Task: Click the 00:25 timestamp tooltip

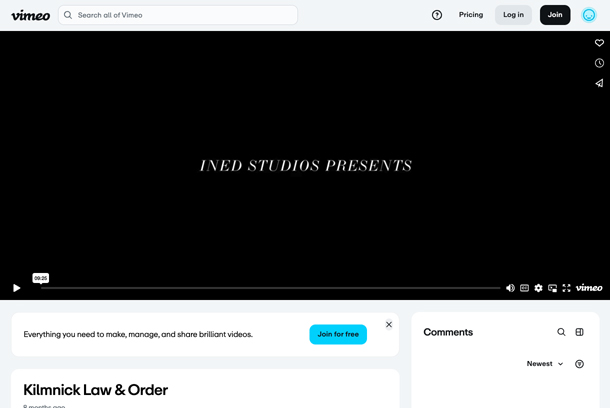Action: pyautogui.click(x=40, y=278)
